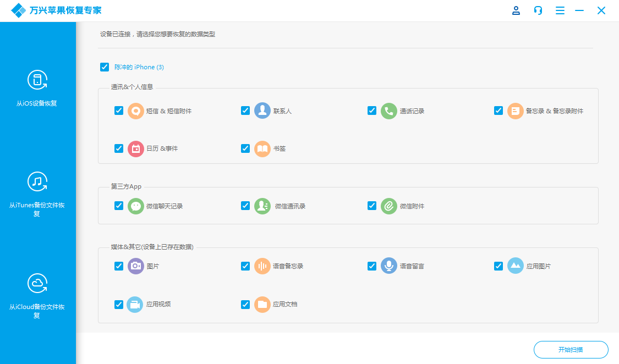Uncheck the 应用文档 checkbox

coord(245,304)
